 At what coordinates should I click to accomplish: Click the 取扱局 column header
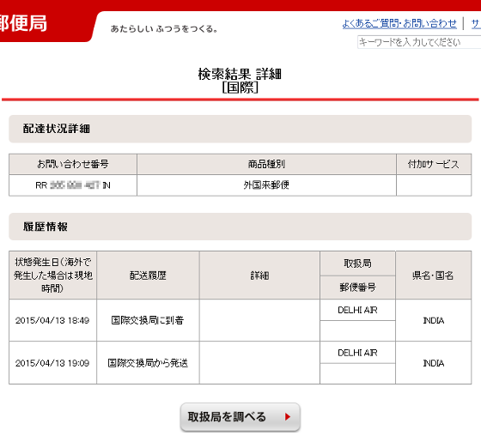[357, 263]
